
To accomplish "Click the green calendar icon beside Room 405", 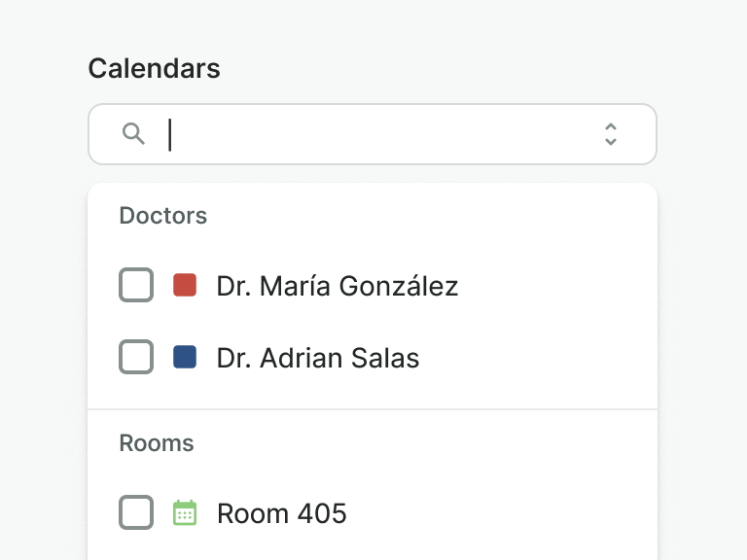I will click(185, 513).
